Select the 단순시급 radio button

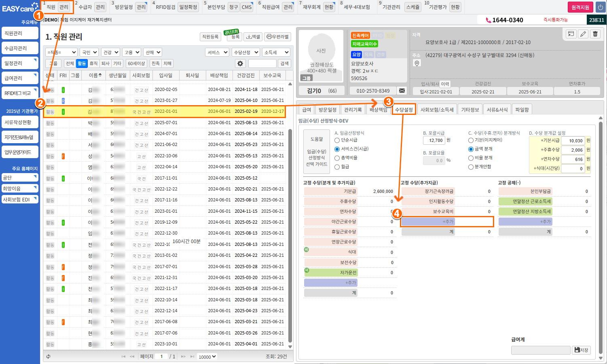pyautogui.click(x=337, y=140)
